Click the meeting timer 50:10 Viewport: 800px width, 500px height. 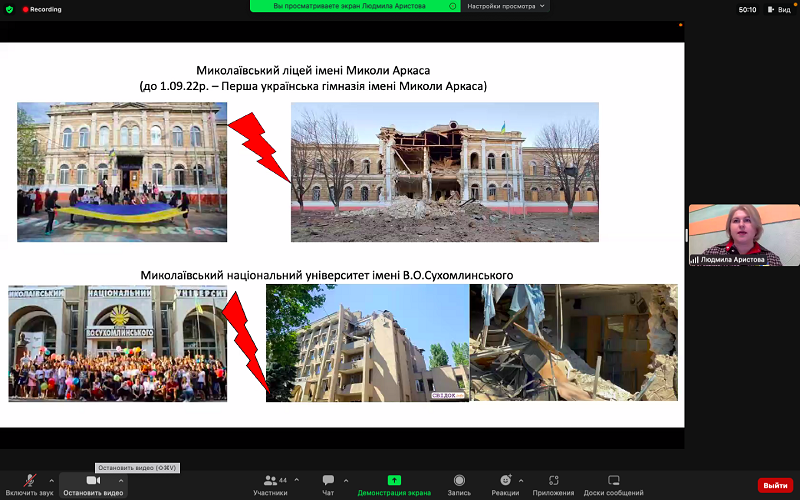[x=747, y=10]
